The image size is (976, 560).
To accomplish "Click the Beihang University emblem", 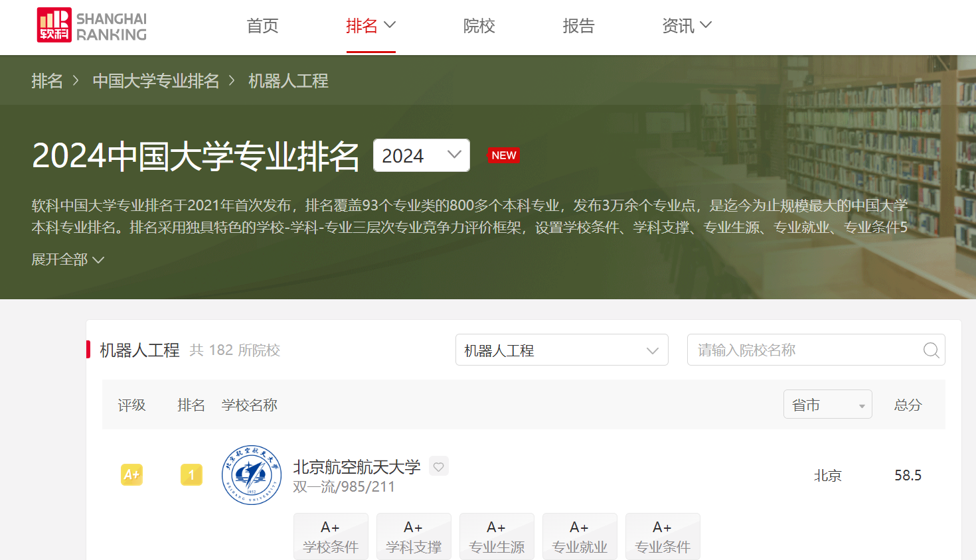I will [x=252, y=475].
